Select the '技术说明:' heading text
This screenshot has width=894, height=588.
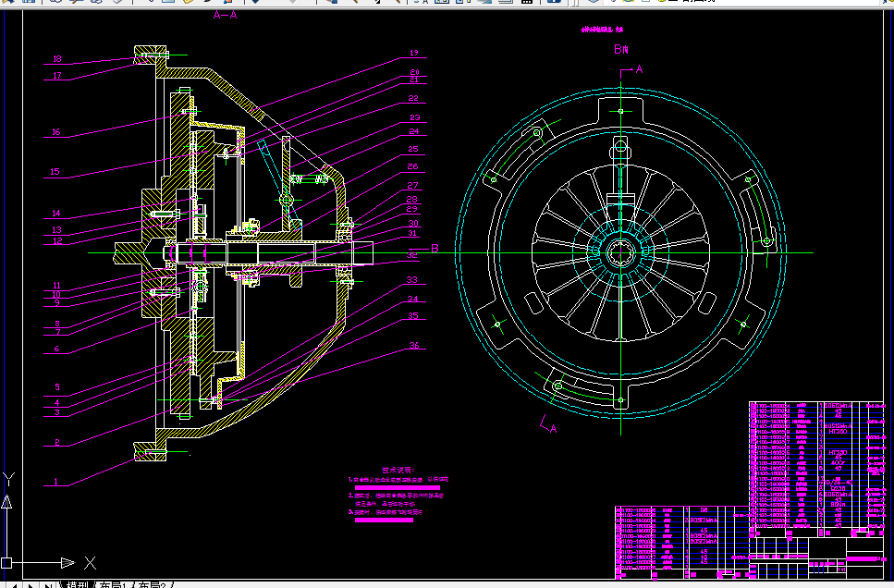click(398, 470)
